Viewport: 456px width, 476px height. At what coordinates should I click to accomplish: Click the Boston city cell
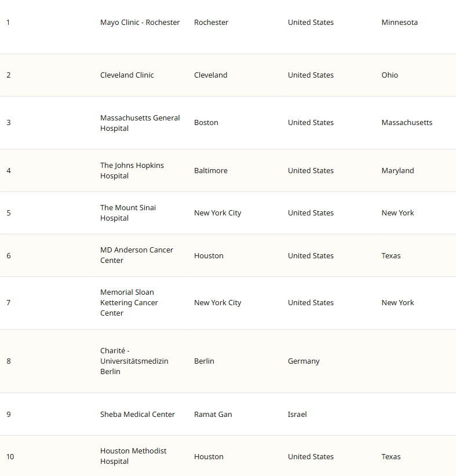(206, 123)
